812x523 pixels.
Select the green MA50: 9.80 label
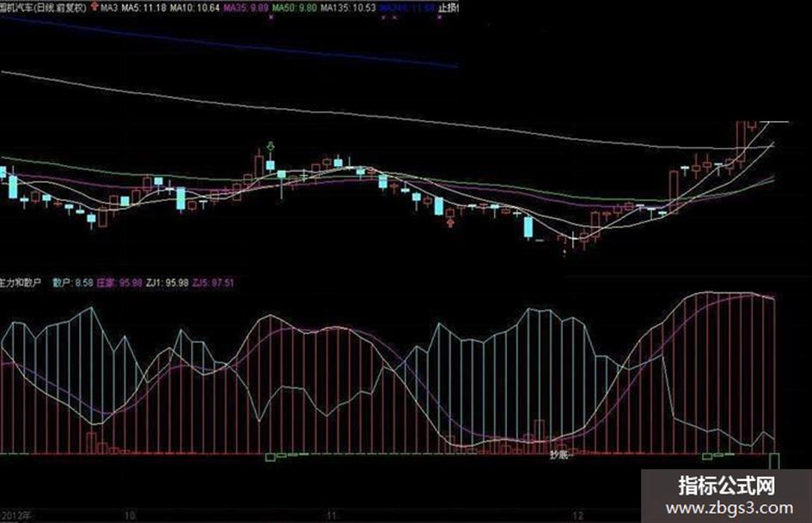[295, 8]
